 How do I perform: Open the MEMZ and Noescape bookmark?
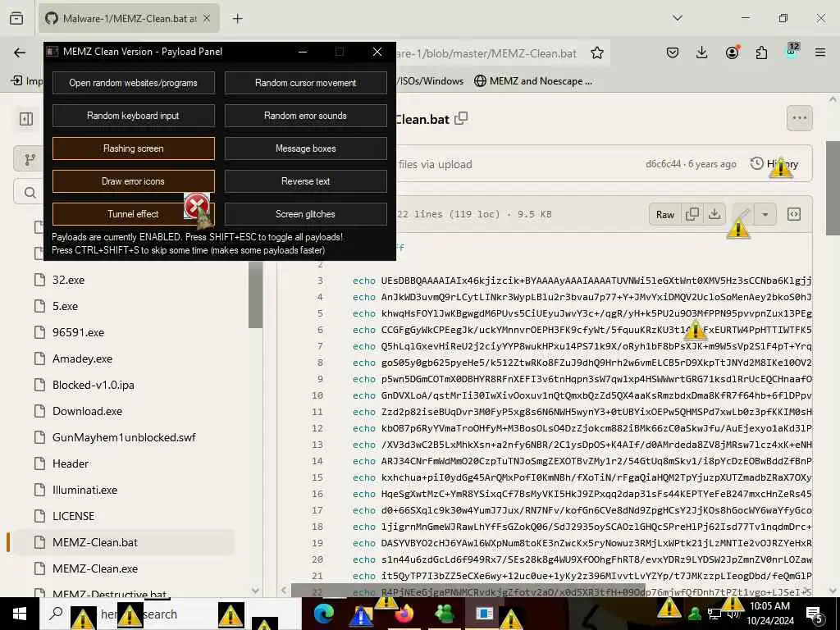tap(533, 81)
